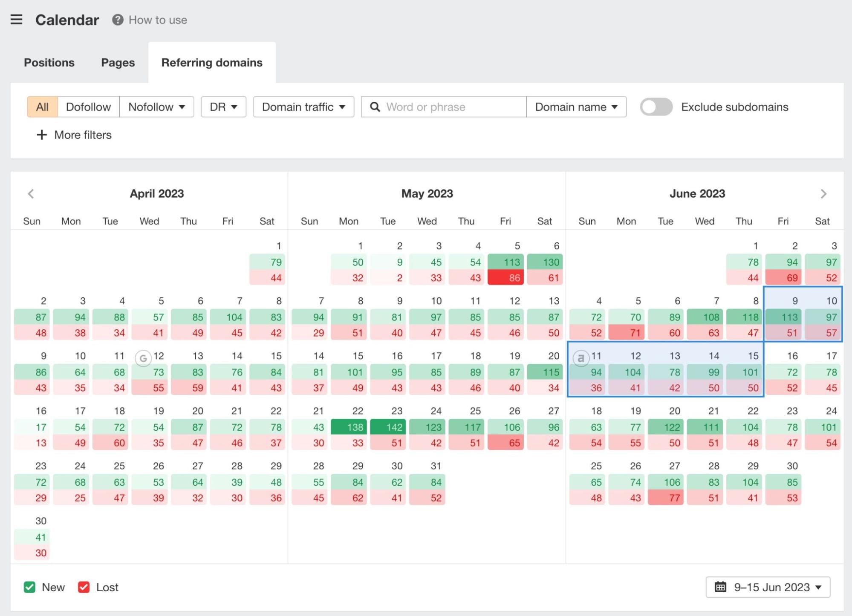852x616 pixels.
Task: Open the Domain traffic dropdown
Action: (303, 107)
